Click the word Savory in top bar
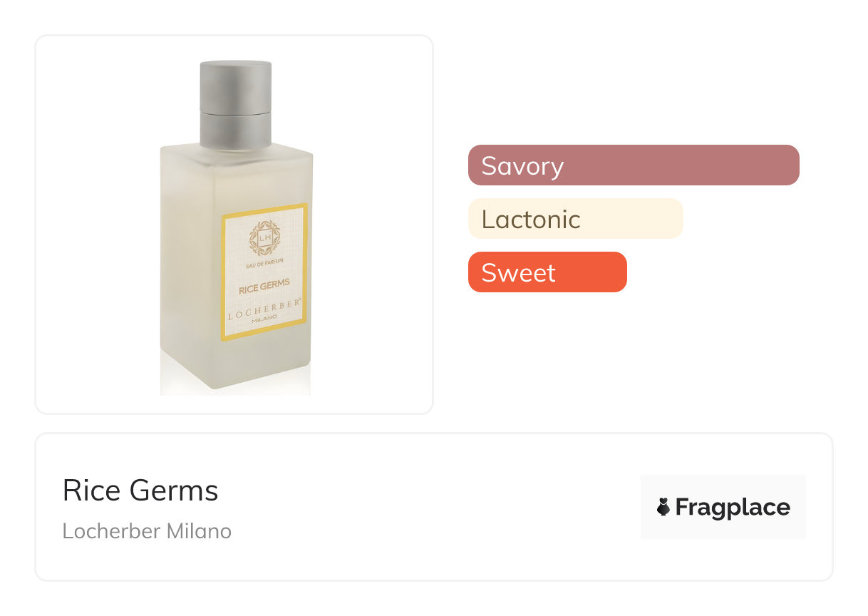868x616 pixels. [522, 165]
